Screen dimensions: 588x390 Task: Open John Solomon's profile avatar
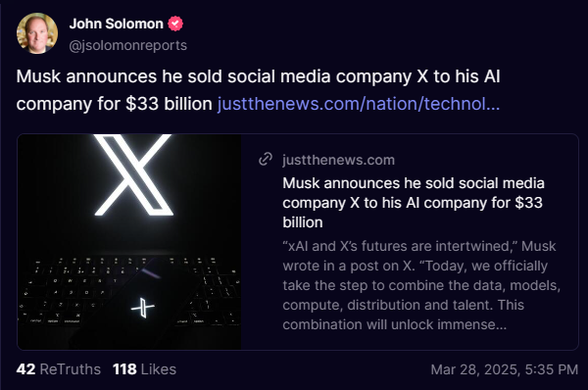click(37, 33)
